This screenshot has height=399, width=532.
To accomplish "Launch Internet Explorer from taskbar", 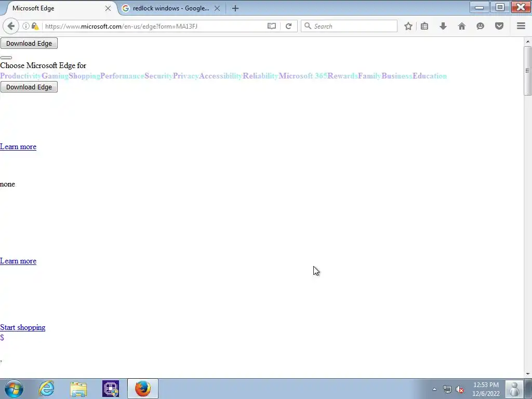I will (46, 389).
